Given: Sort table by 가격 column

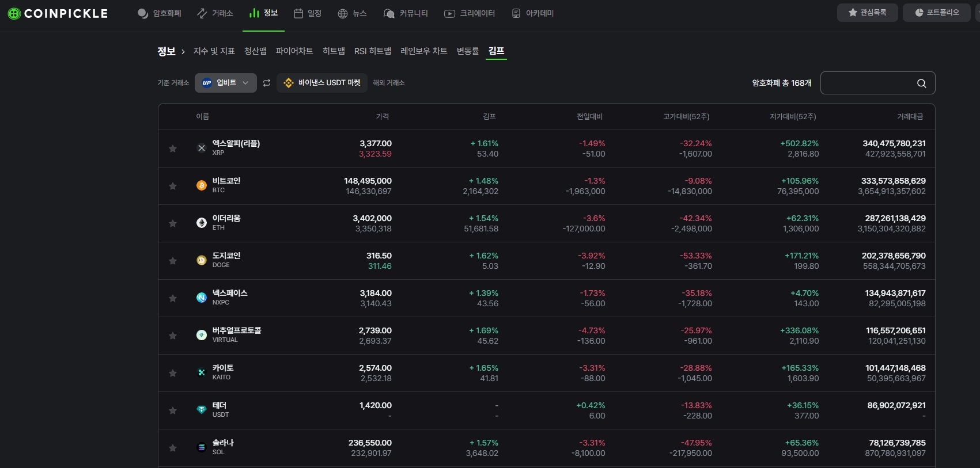Looking at the screenshot, I should (383, 117).
